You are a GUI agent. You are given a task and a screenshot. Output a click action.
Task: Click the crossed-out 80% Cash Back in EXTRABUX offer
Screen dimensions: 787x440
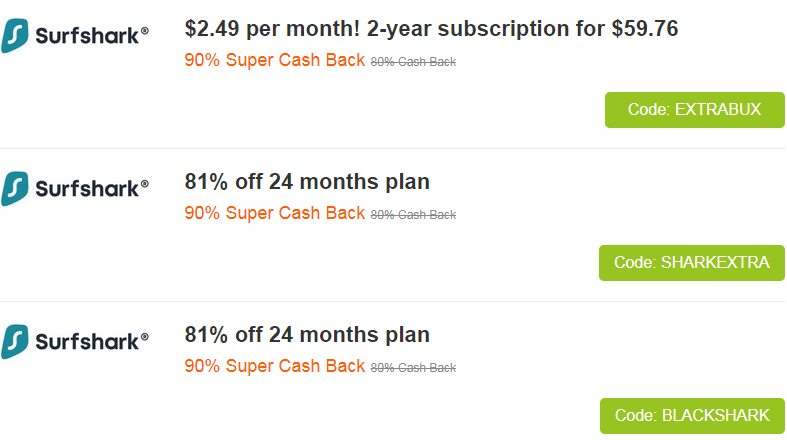click(413, 62)
